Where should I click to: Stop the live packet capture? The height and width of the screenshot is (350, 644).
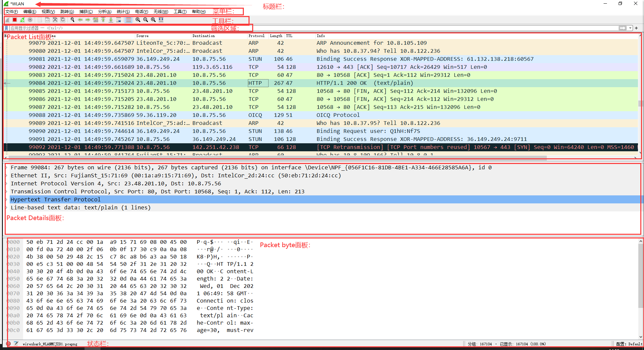coord(14,20)
